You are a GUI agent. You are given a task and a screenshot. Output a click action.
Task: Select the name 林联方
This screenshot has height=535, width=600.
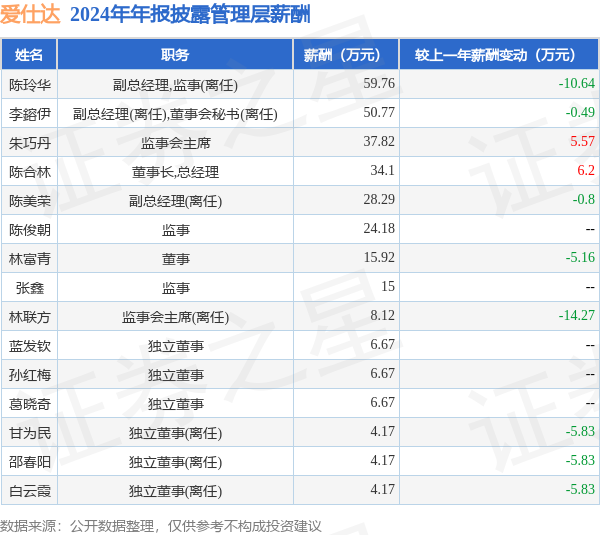click(x=29, y=317)
